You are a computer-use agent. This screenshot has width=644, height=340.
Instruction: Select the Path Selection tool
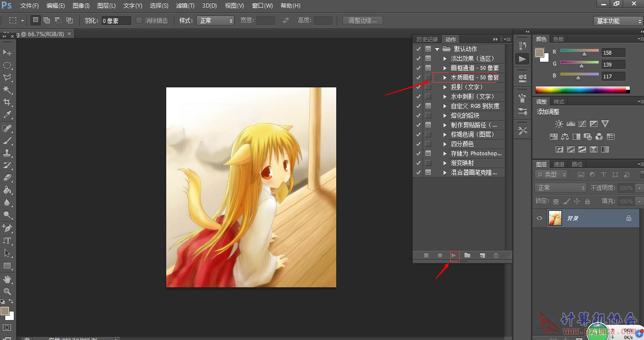point(7,253)
